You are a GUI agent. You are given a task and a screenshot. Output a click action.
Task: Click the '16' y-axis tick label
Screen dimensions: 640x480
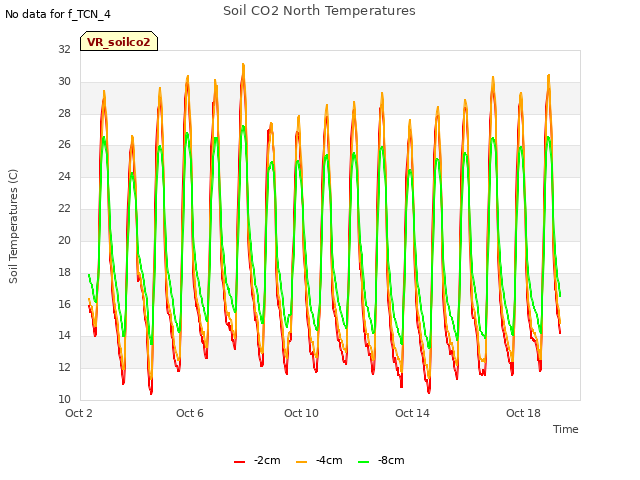click(x=64, y=304)
